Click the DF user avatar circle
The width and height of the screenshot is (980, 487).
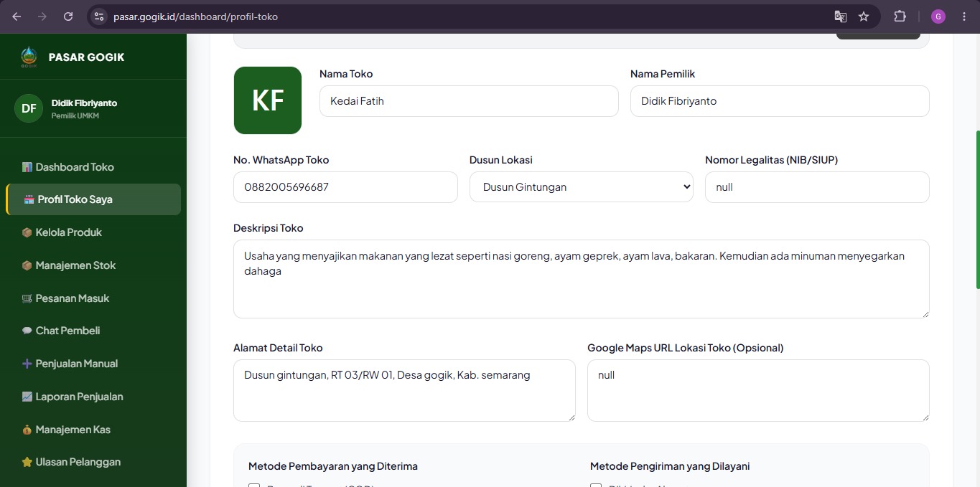point(29,108)
